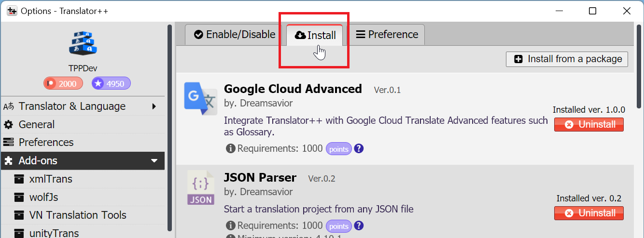Uninstall the Google Cloud Advanced add-on
This screenshot has width=644, height=238.
589,124
